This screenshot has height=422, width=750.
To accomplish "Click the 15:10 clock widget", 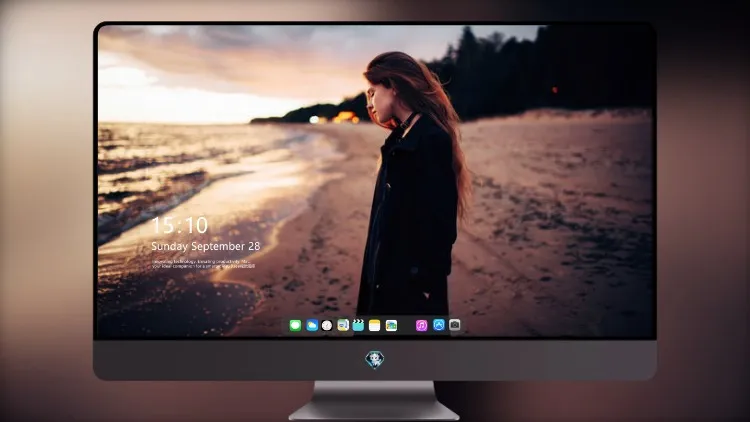I will coord(180,225).
